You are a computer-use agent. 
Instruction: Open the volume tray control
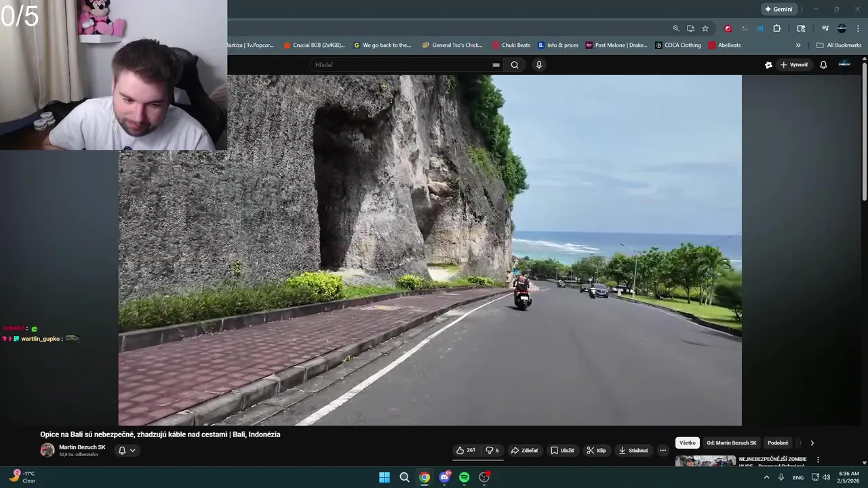tap(826, 477)
